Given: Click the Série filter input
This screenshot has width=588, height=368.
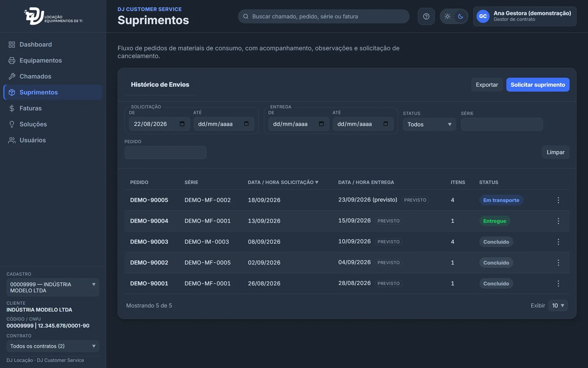Looking at the screenshot, I should pyautogui.click(x=502, y=124).
